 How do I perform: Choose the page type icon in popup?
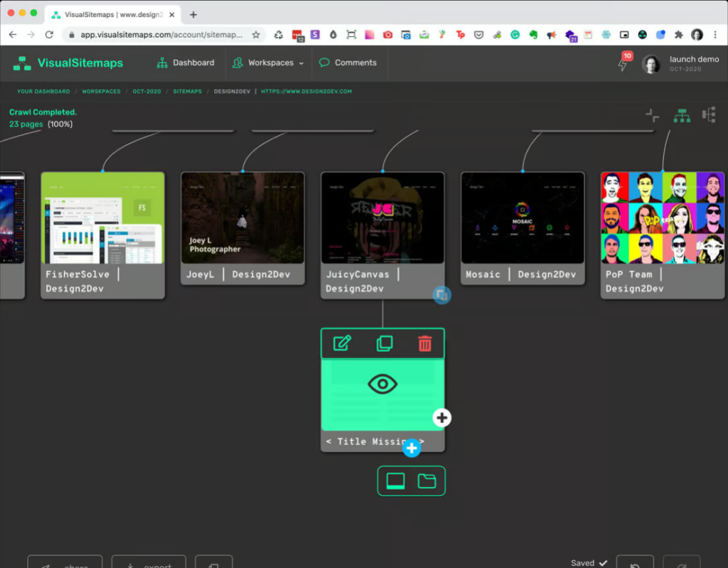(395, 481)
